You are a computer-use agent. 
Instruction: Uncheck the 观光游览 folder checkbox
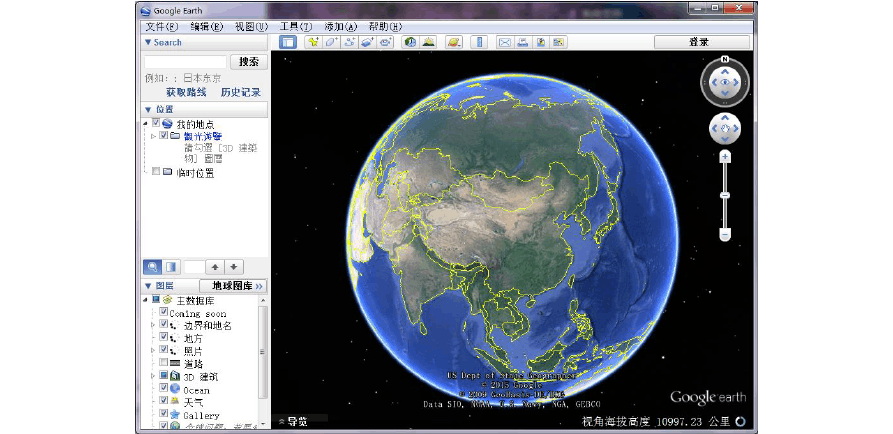coord(164,136)
